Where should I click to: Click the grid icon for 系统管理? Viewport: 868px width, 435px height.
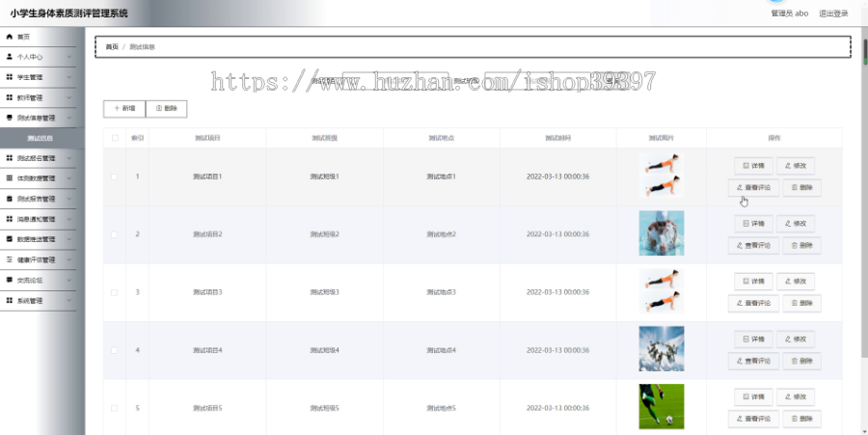[9, 301]
